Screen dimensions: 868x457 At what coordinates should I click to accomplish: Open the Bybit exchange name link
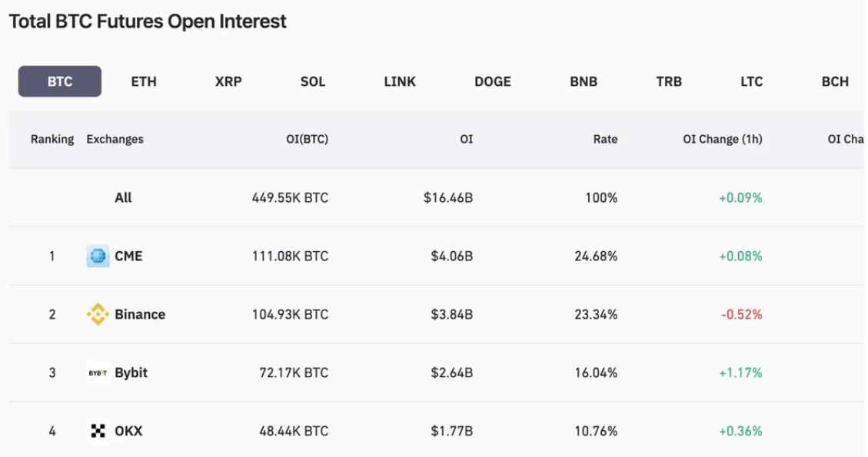(131, 373)
